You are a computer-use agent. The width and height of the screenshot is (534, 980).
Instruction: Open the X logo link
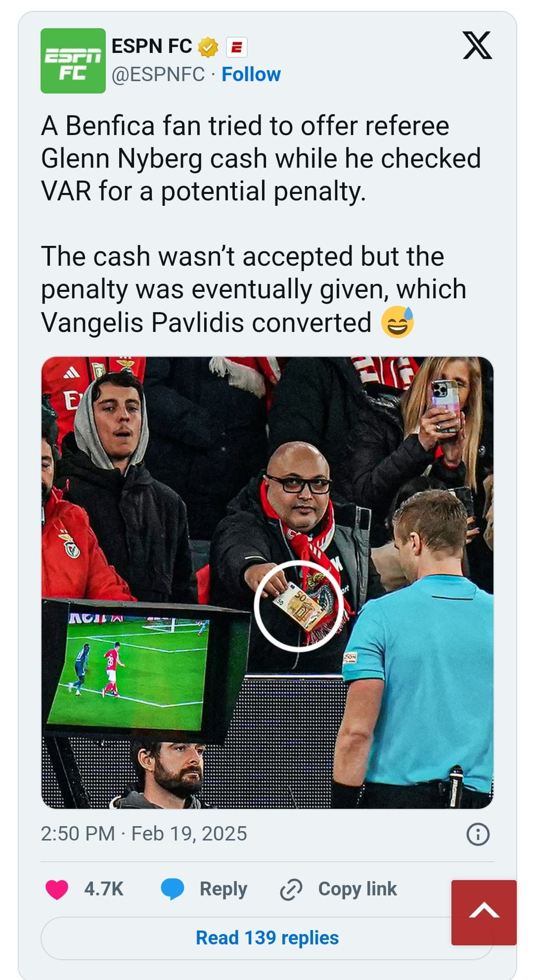(x=477, y=46)
